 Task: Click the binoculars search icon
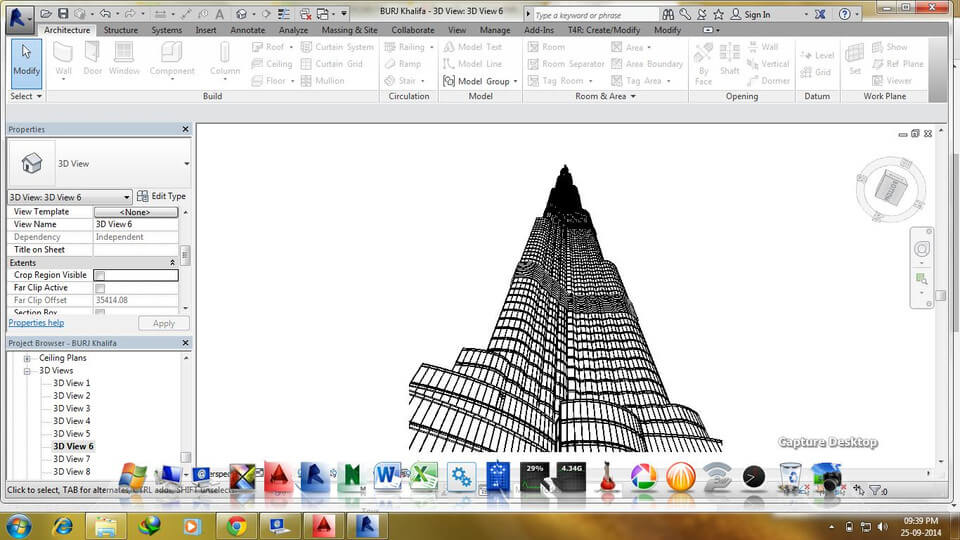[668, 14]
